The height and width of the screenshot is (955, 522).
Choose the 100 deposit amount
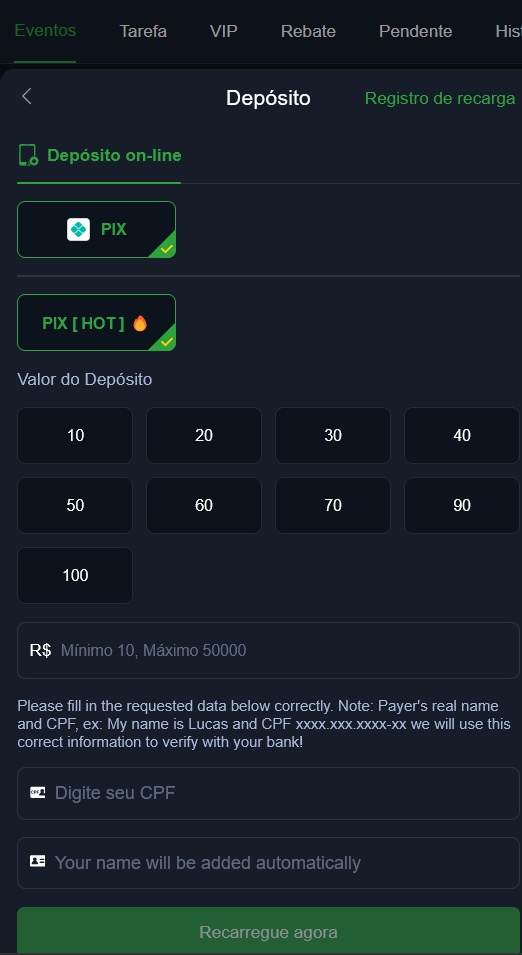[75, 576]
